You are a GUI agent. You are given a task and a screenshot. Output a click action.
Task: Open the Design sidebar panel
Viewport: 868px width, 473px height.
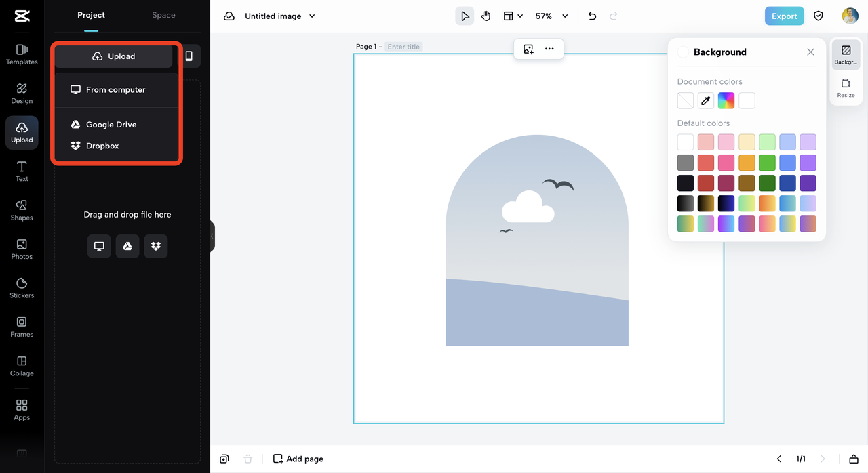point(22,94)
